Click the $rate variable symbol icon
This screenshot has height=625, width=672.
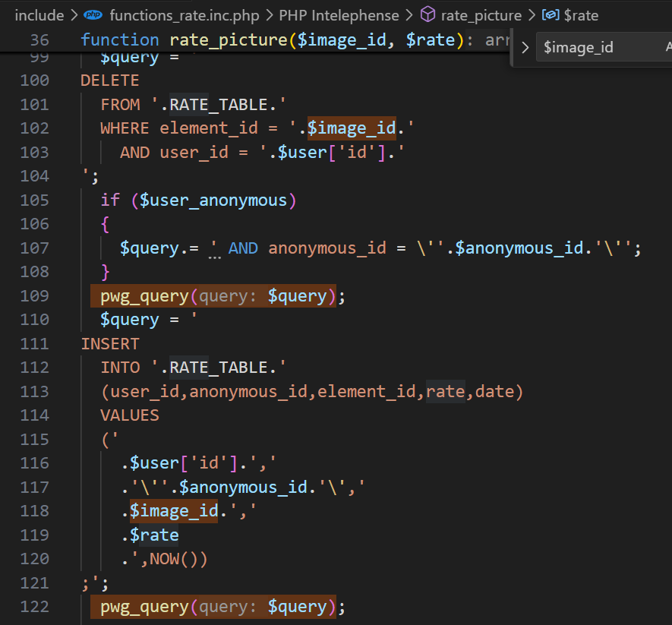click(551, 15)
